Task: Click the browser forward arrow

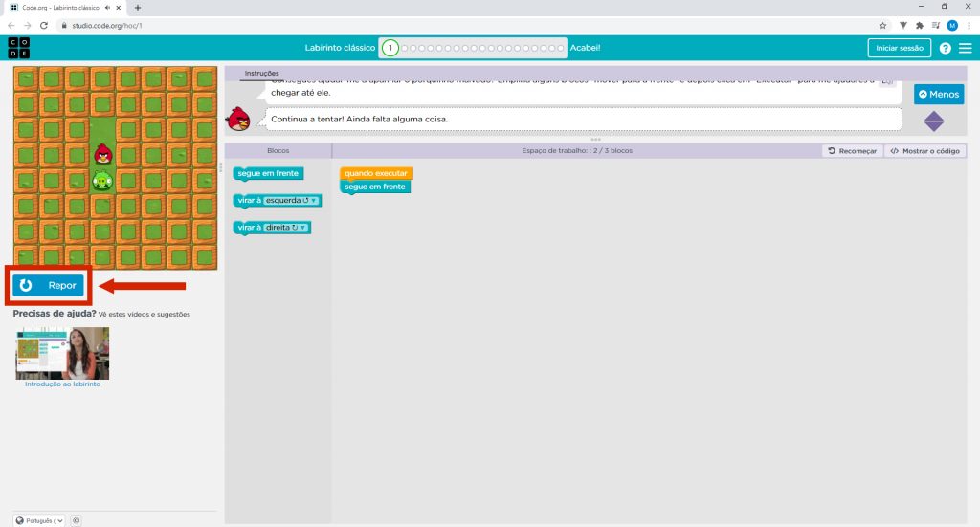Action: pyautogui.click(x=28, y=26)
